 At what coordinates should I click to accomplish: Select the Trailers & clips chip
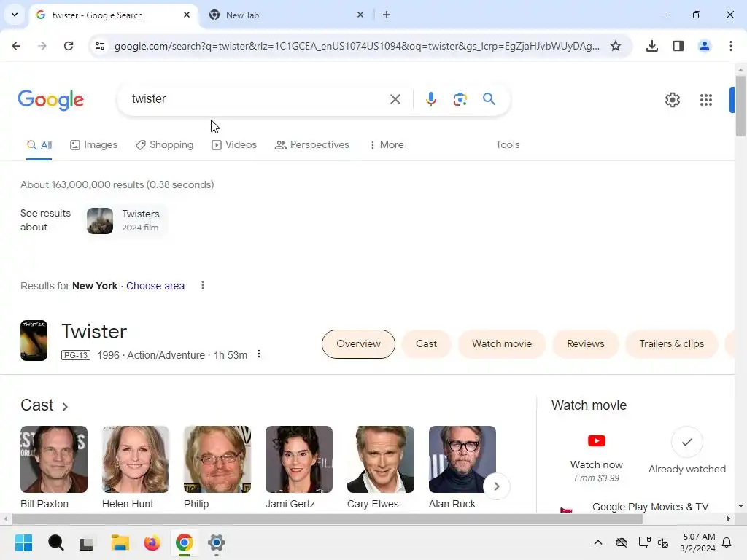coord(672,344)
